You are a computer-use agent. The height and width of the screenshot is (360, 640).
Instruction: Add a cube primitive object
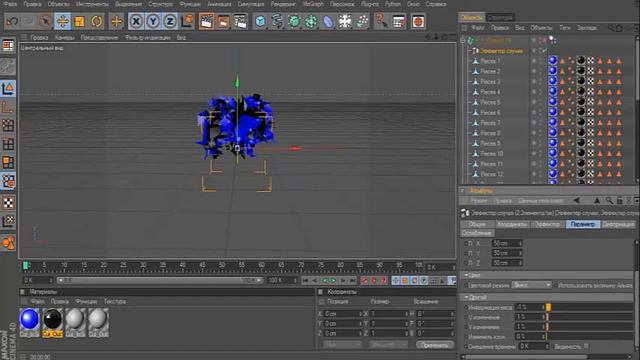coord(260,21)
